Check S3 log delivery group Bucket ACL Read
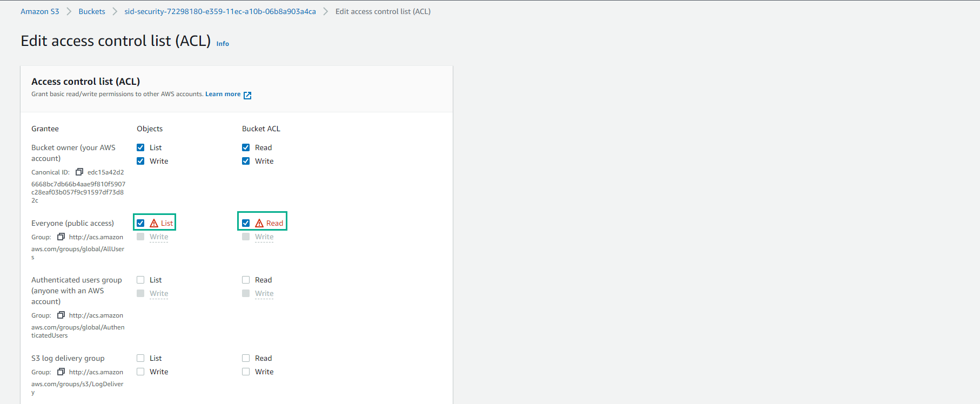Viewport: 980px width, 404px height. tap(246, 358)
